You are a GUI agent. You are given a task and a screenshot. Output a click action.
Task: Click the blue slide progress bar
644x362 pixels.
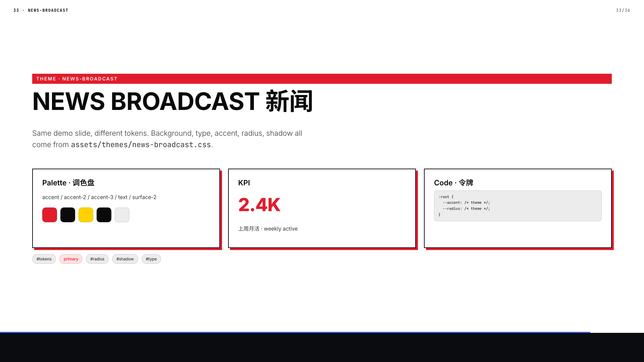295,332
